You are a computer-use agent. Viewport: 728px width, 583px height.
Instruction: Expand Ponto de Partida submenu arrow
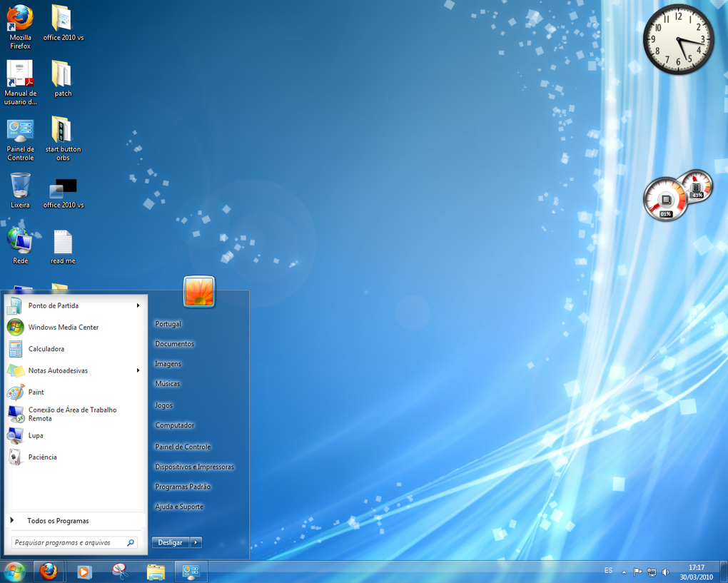tap(138, 305)
